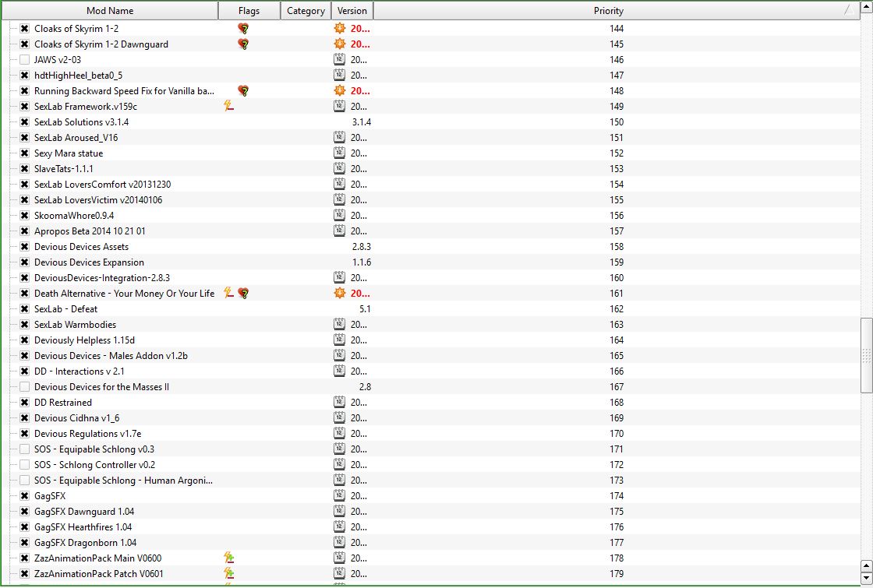This screenshot has height=588, width=873.
Task: Click the lightning conflict flag on Death Alternative
Action: pyautogui.click(x=229, y=294)
